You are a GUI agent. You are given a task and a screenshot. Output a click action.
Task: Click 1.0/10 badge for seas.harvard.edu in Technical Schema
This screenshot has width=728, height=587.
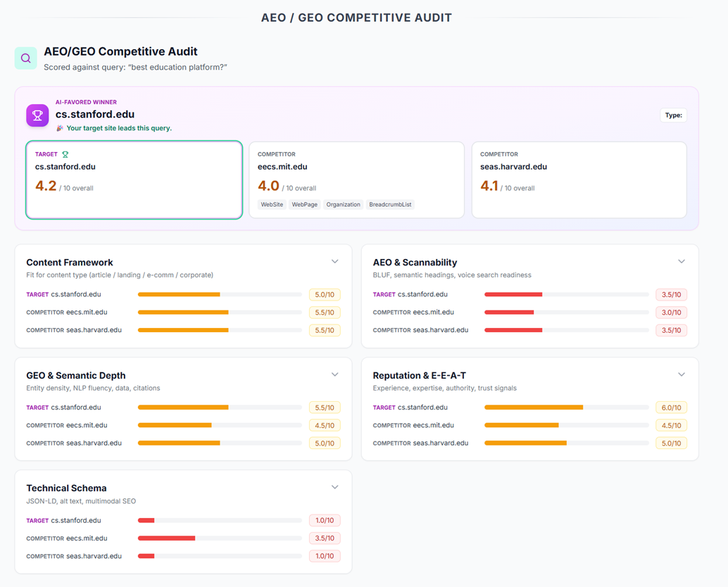pyautogui.click(x=325, y=556)
